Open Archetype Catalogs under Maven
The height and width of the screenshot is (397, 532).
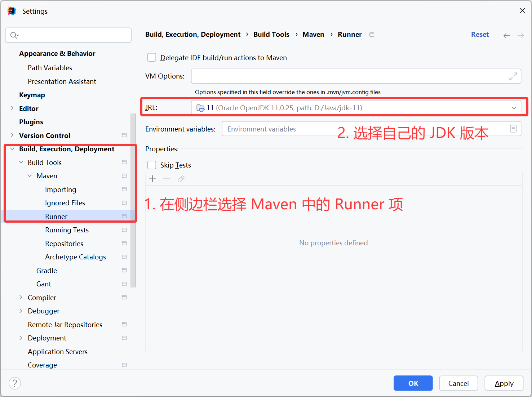[75, 257]
